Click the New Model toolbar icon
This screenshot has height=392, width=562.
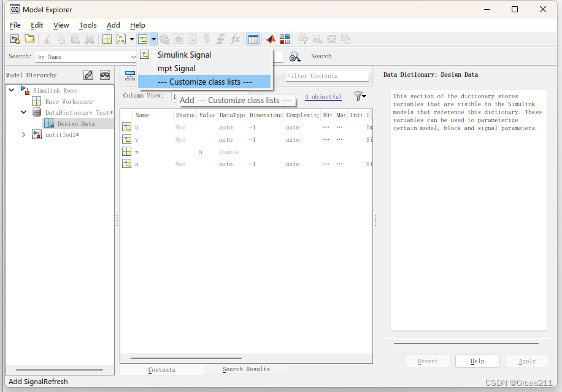point(15,39)
